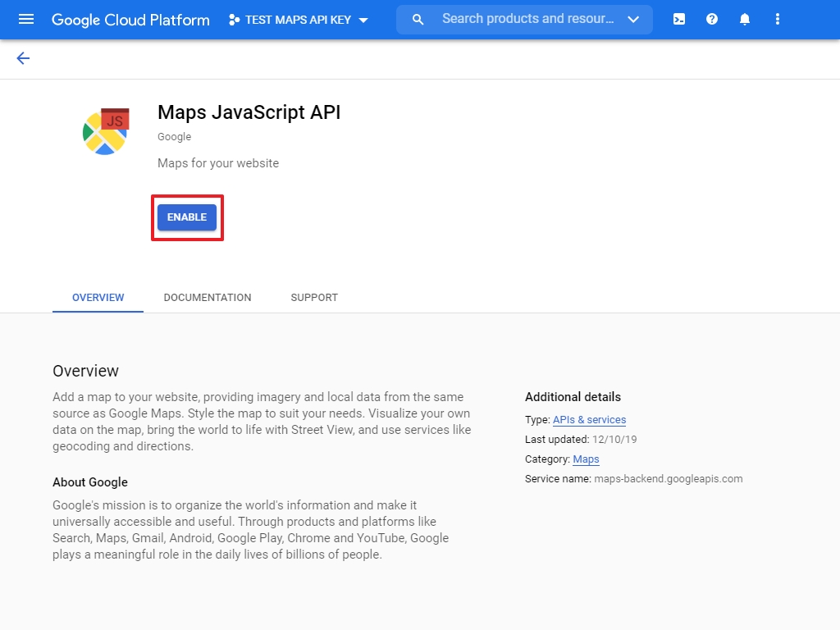Click the About Google heading
Viewport: 840px width, 630px height.
click(90, 482)
